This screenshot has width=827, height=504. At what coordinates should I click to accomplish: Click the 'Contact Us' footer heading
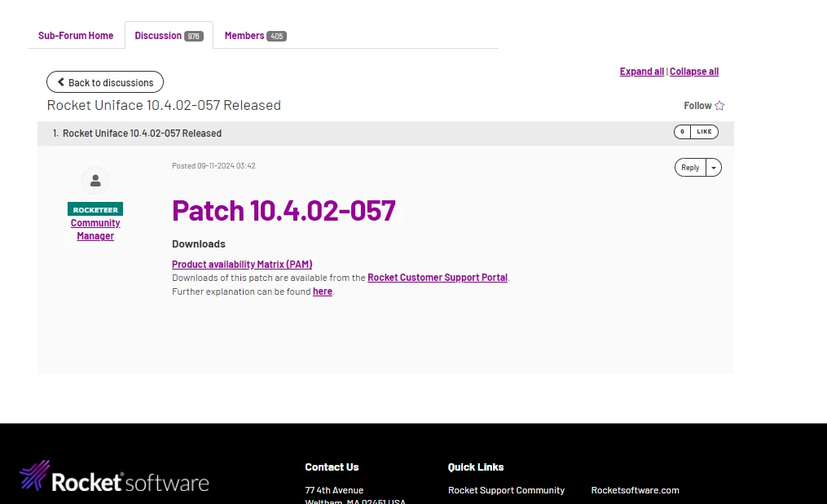pos(332,467)
